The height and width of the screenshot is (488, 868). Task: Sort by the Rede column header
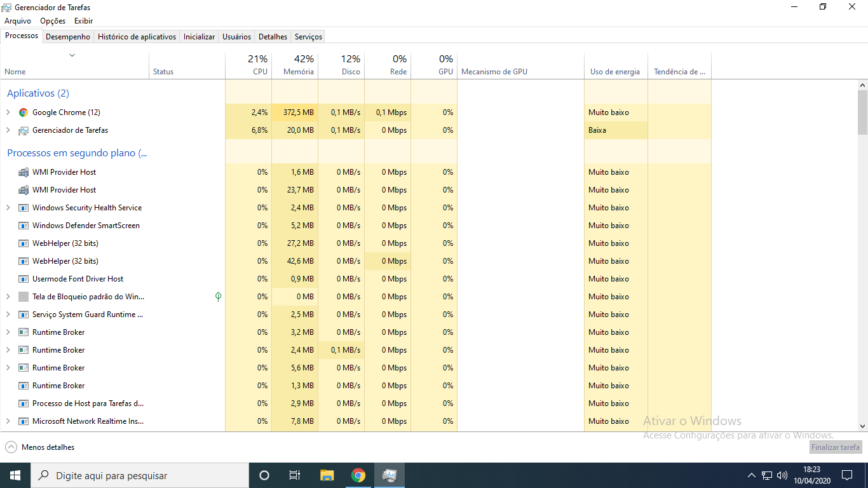388,65
